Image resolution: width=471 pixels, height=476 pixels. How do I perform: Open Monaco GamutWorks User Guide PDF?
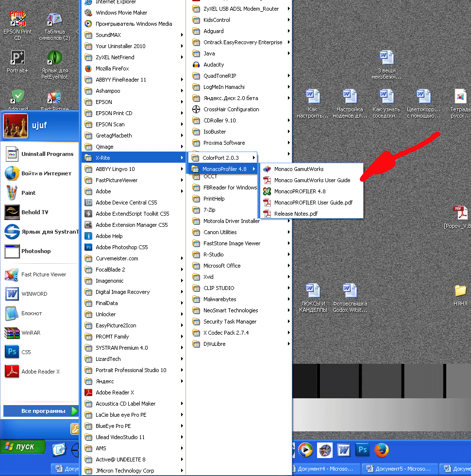pyautogui.click(x=311, y=180)
